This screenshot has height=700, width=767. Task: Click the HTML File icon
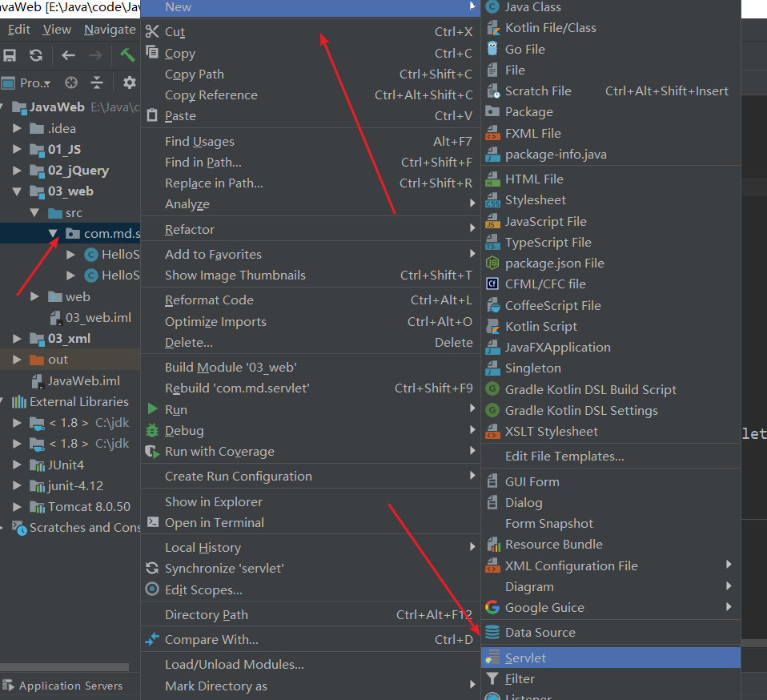[x=492, y=179]
